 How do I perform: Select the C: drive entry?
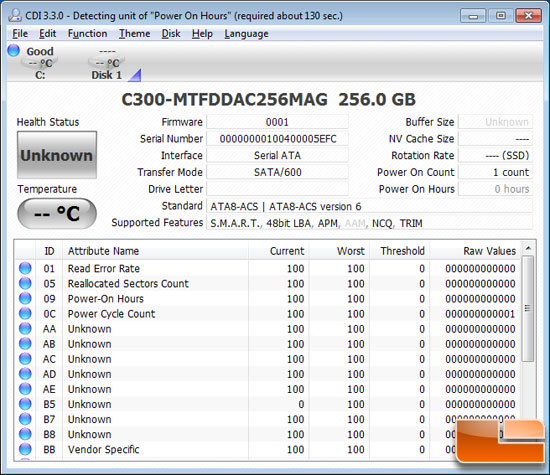[40, 63]
